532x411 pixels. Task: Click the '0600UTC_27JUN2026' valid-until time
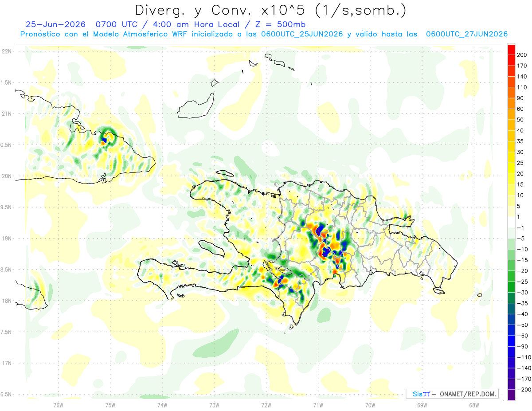point(467,34)
